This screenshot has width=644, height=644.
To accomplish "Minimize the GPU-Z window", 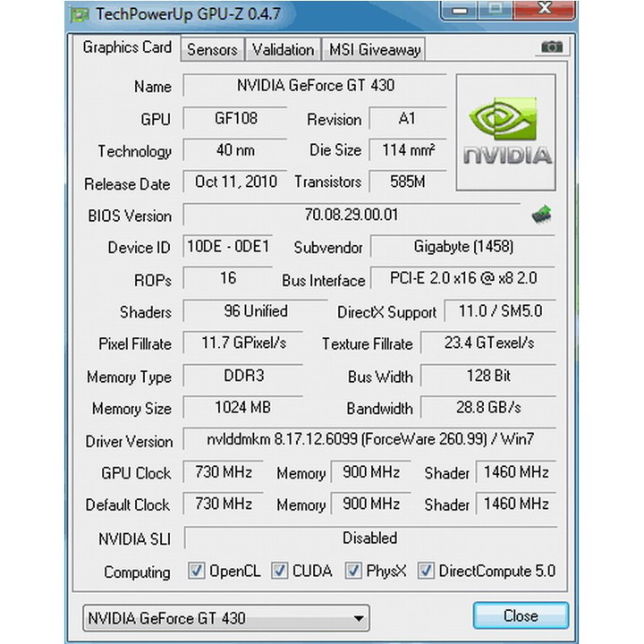I will pos(459,10).
